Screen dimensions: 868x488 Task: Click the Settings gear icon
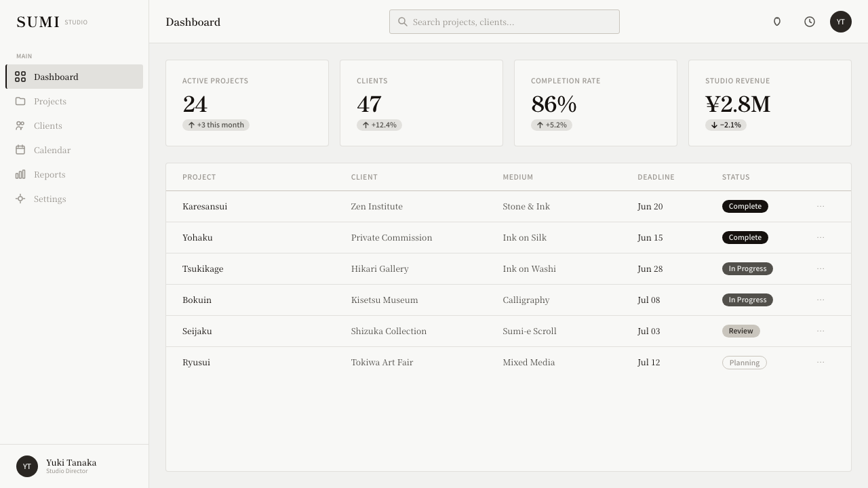coord(20,199)
